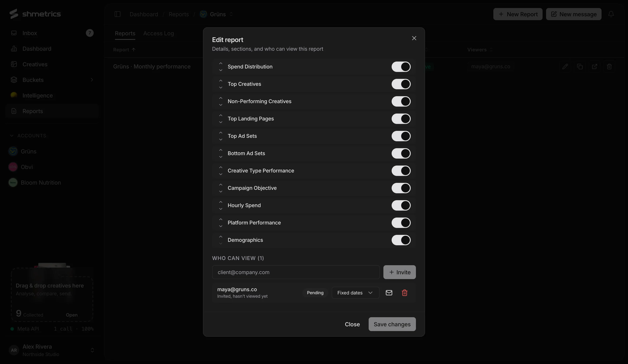Move Spend Distribution section down
Image resolution: width=628 pixels, height=364 pixels.
pyautogui.click(x=221, y=70)
